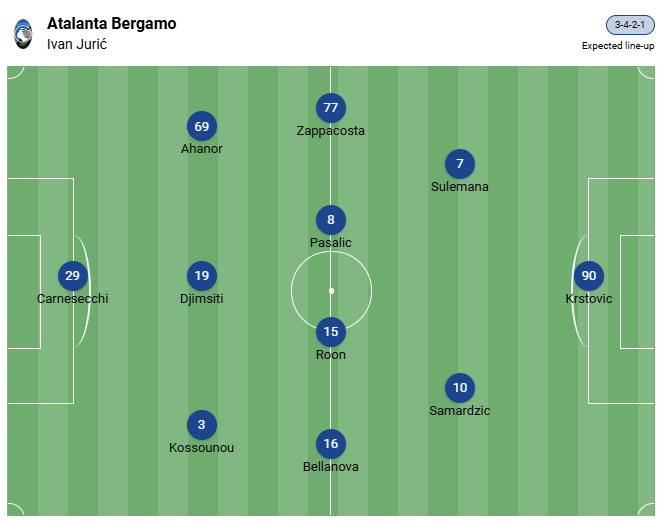Click Pasalic's number 8 circle
Screen dimensions: 660x521
point(330,220)
